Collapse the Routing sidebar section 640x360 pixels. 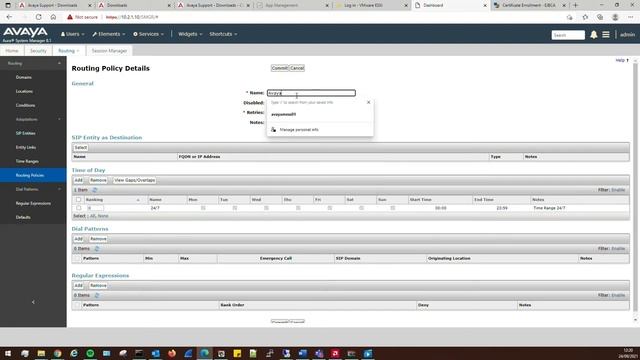[x=60, y=63]
